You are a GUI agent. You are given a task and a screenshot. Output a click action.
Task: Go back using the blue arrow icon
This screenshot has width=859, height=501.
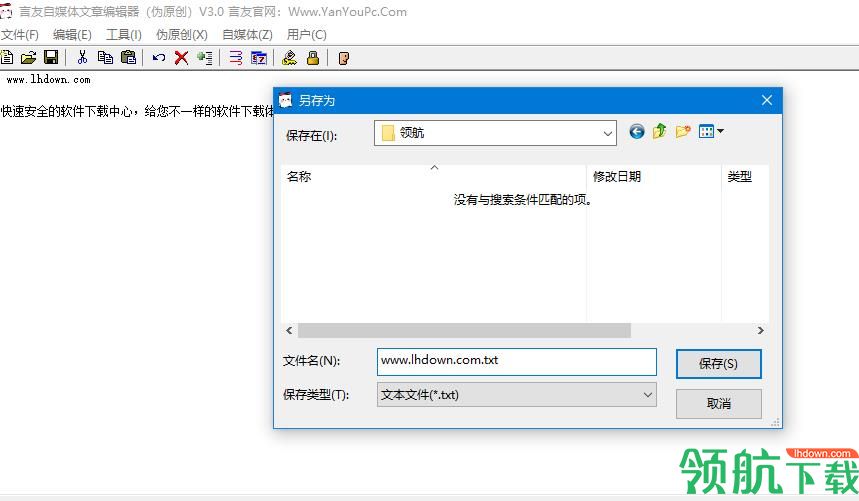[637, 131]
